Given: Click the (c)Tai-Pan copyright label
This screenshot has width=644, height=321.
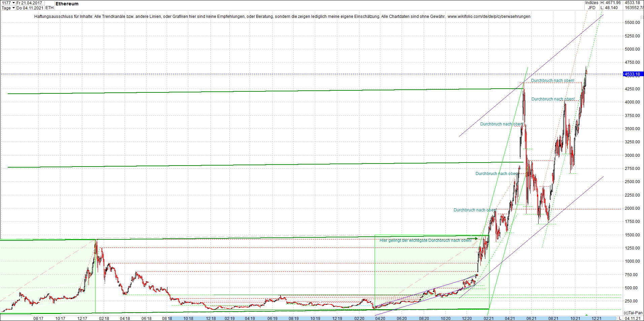Looking at the screenshot, I should point(633,312).
